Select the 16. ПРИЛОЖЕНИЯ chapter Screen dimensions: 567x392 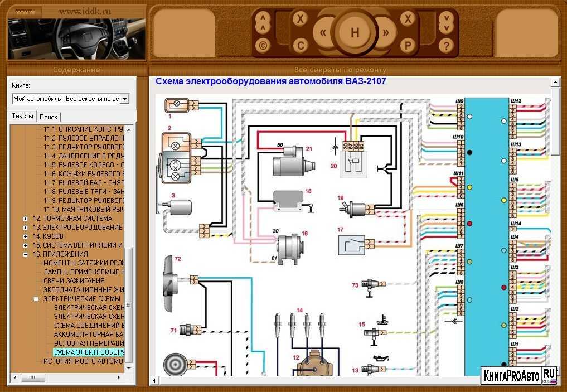[60, 254]
